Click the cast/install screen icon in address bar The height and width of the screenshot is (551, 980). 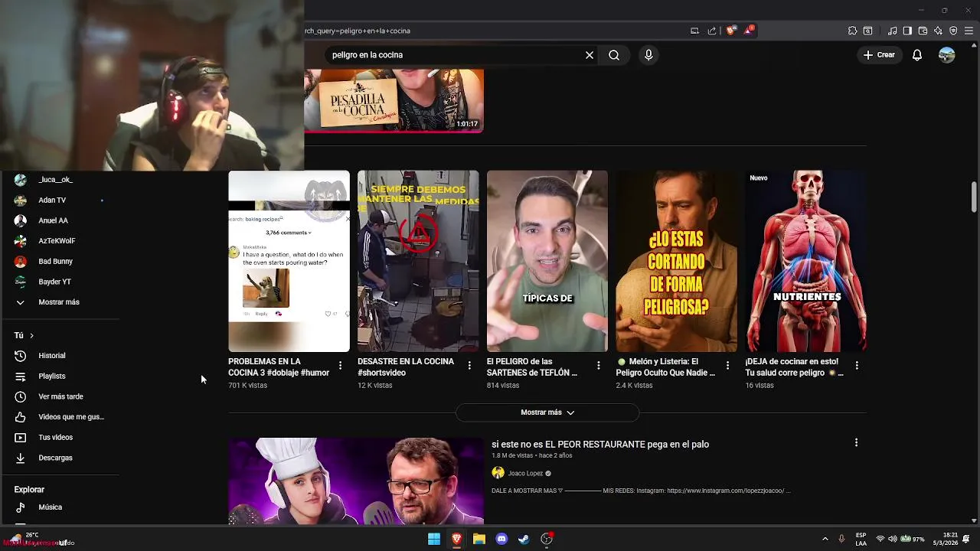(694, 31)
